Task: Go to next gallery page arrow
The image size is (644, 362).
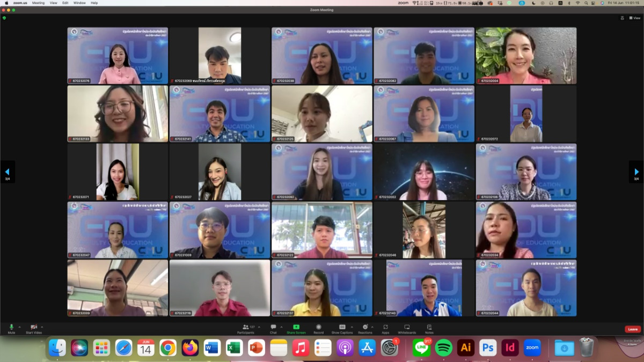Action: (636, 172)
